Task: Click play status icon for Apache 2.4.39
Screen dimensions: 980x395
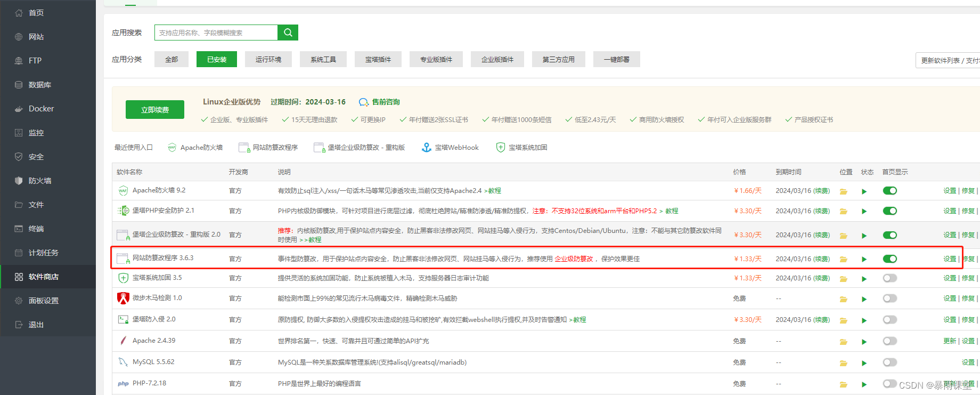Action: (x=864, y=342)
